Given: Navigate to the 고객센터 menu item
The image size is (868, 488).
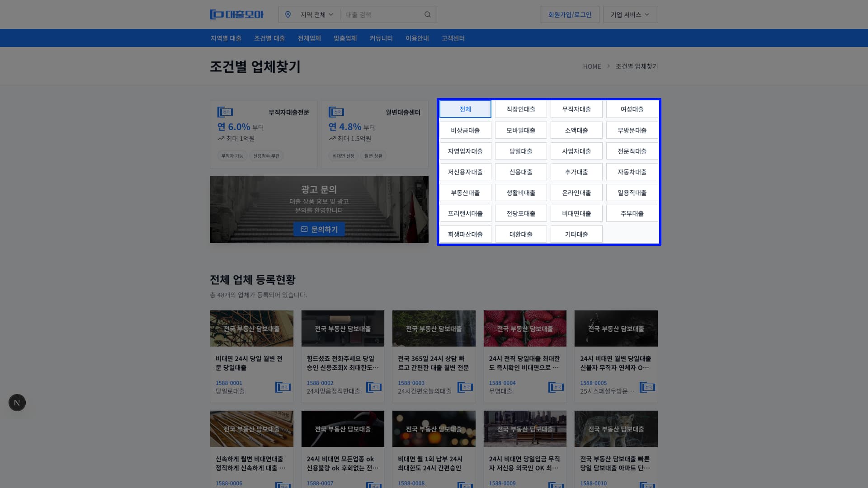Looking at the screenshot, I should coord(453,38).
